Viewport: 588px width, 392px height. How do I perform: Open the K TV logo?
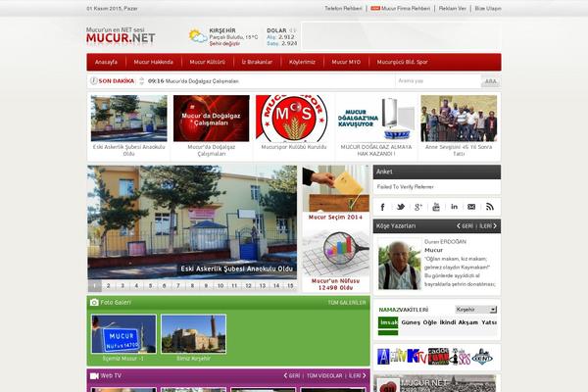click(x=416, y=357)
